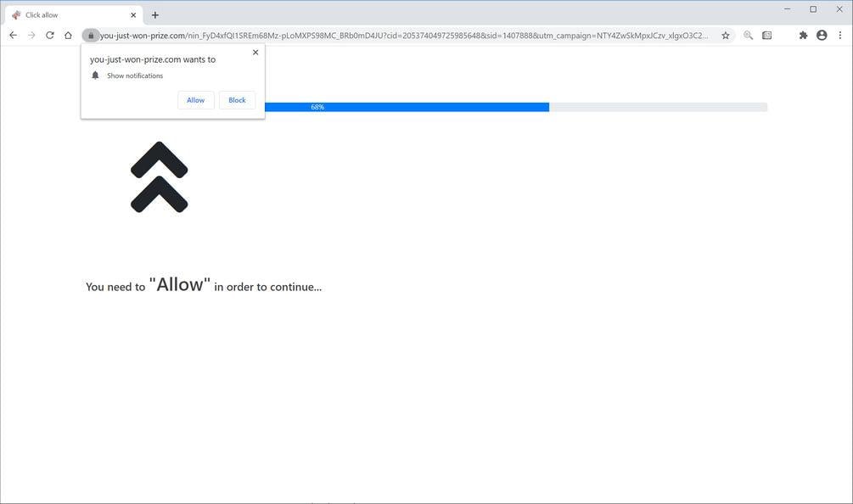
Task: Open the zoom magnifier icon
Action: tap(748, 36)
